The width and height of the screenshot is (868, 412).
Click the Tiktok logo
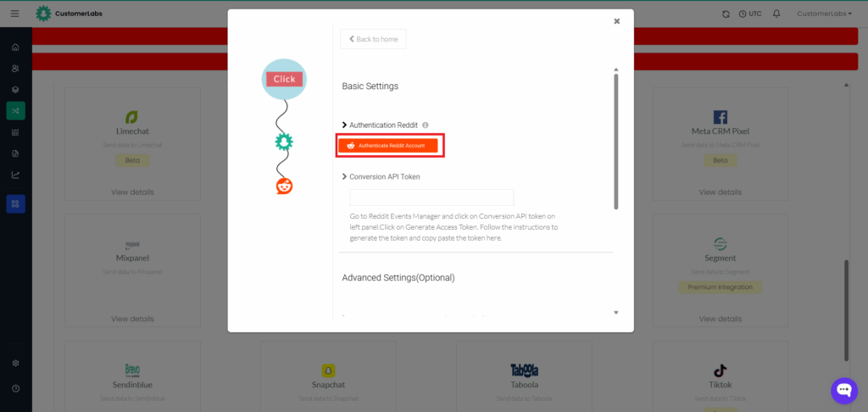click(721, 370)
